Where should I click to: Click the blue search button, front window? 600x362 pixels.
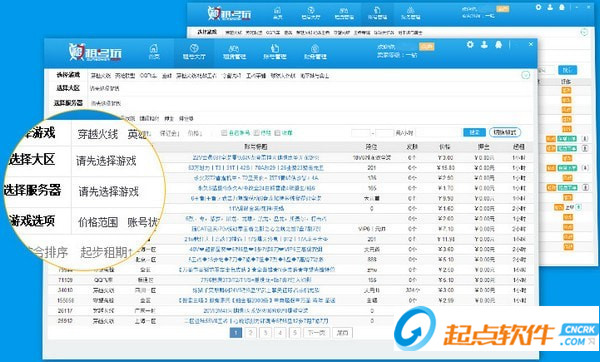474,132
